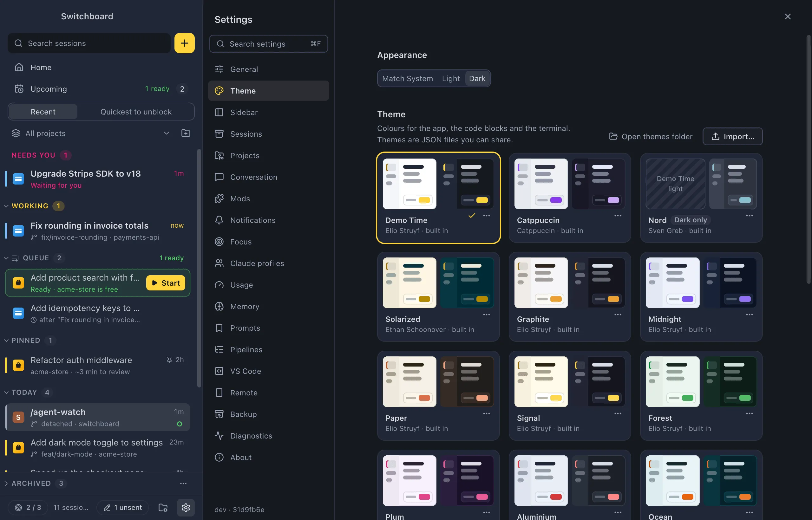This screenshot has width=812, height=520.
Task: Expand the ARCHIVED section
Action: 6,483
